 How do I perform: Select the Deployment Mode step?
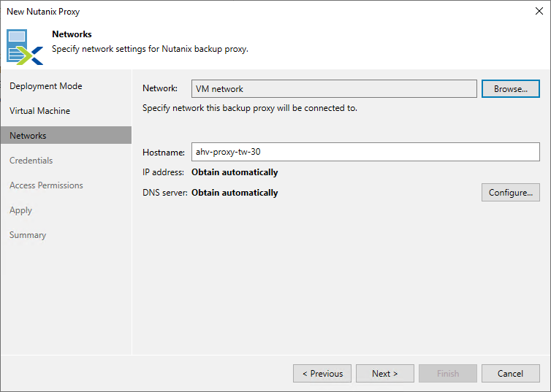pyautogui.click(x=46, y=86)
